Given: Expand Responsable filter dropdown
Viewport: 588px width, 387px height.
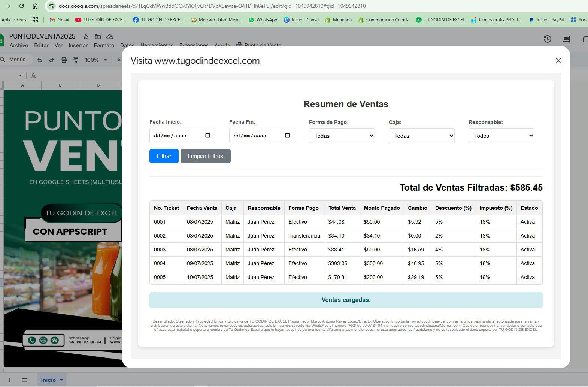Looking at the screenshot, I should tap(501, 136).
